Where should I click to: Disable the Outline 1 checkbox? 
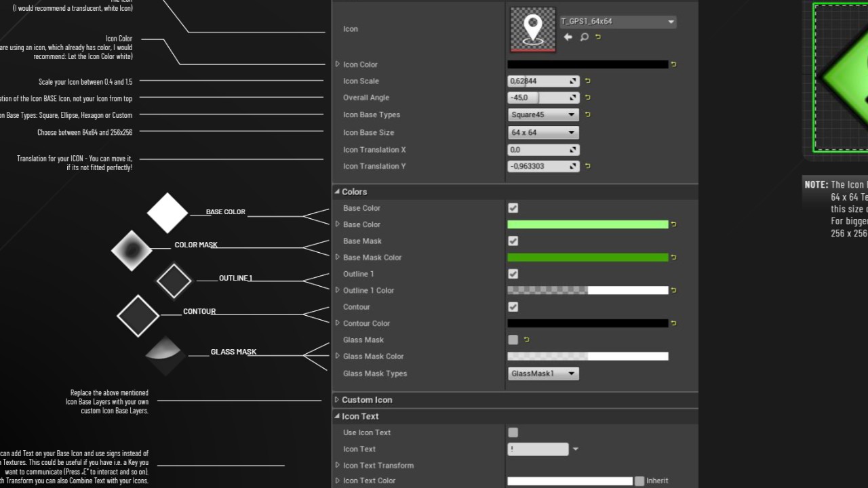pos(513,274)
